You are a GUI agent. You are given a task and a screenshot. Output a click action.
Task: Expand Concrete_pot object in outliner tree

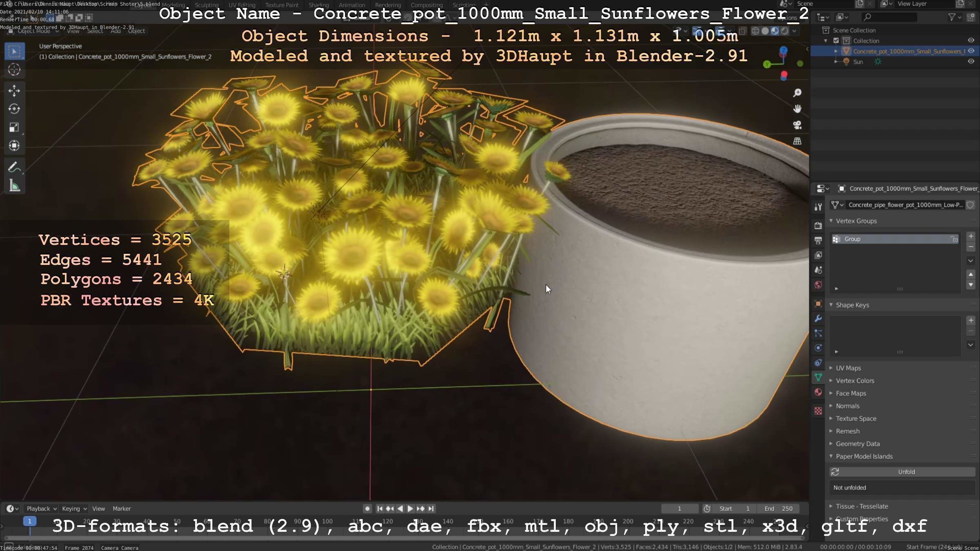(836, 51)
